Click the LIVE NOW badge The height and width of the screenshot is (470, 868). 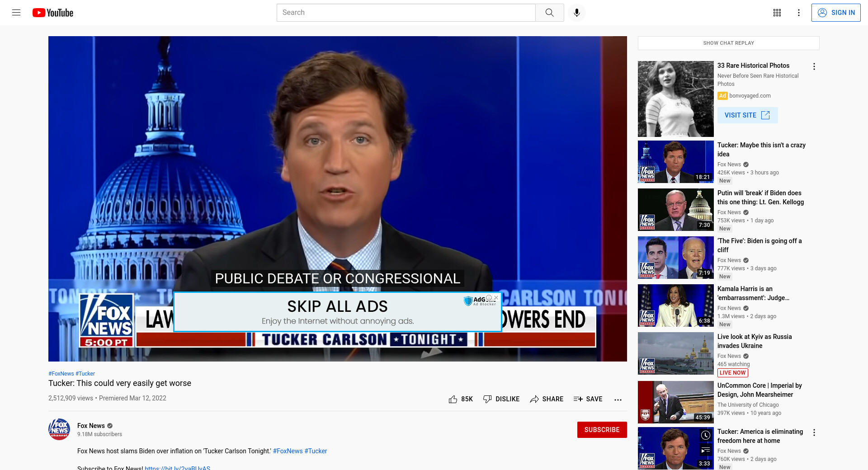coord(732,373)
